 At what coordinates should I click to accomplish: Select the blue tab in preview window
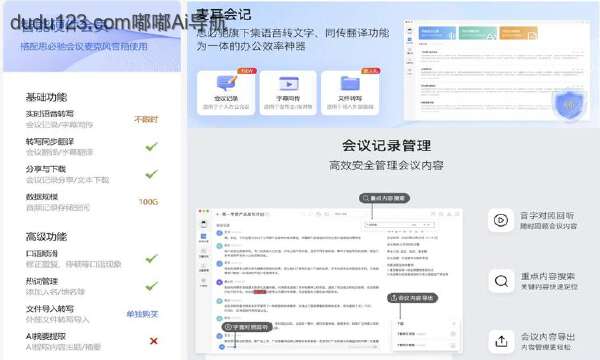pyautogui.click(x=437, y=33)
